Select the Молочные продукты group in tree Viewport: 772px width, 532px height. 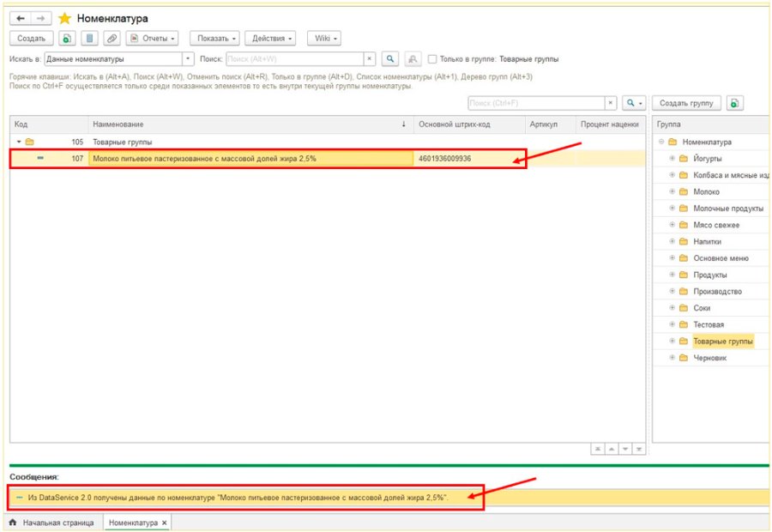click(x=728, y=209)
